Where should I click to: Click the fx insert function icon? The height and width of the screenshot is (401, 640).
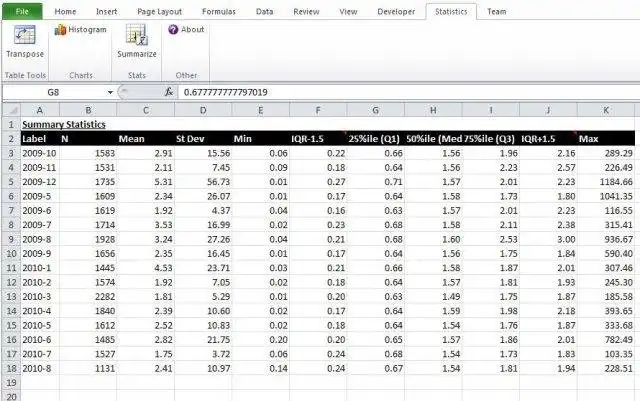point(169,92)
